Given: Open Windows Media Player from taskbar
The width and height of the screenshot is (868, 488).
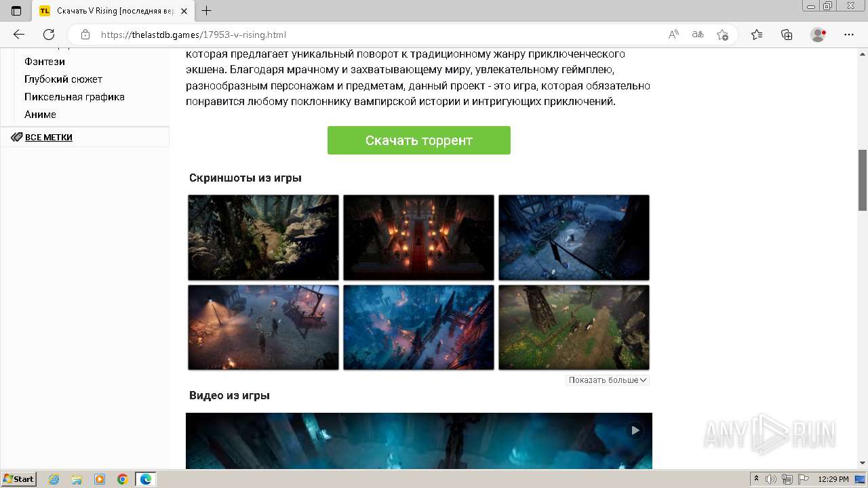Looking at the screenshot, I should pos(100,479).
